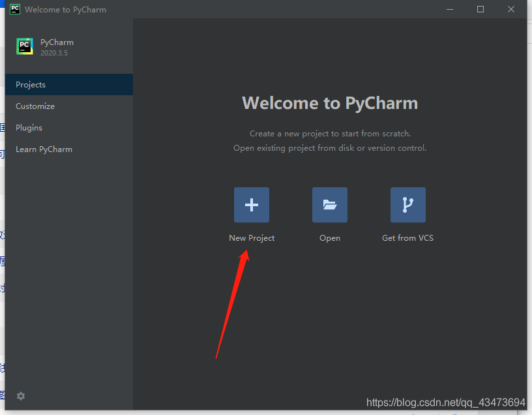The height and width of the screenshot is (415, 532).
Task: Click the PyCharm title bar icon
Action: [15, 9]
